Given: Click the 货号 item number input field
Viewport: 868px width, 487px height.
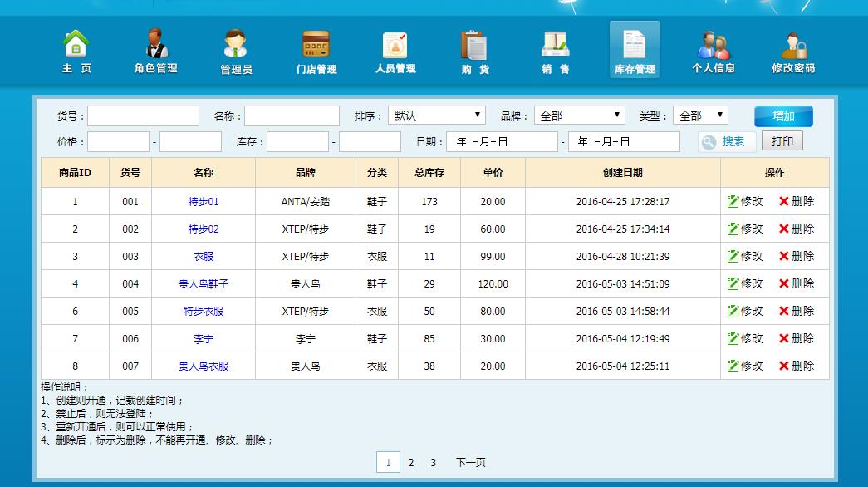Looking at the screenshot, I should (144, 116).
